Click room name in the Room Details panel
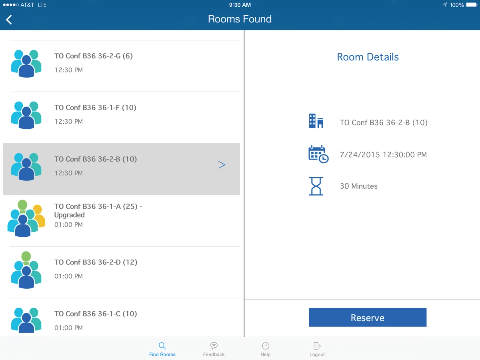Screen dimensions: 480x360 [x=383, y=122]
